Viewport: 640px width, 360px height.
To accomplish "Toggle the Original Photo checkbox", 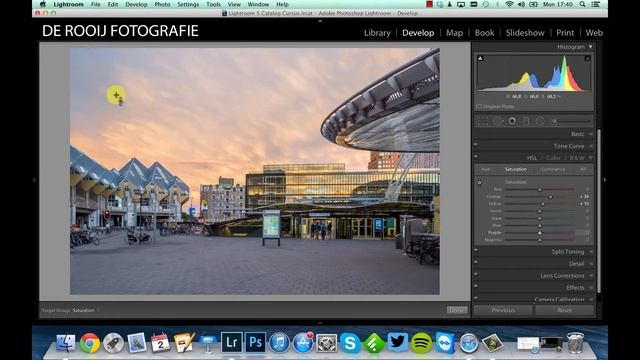I will 479,107.
